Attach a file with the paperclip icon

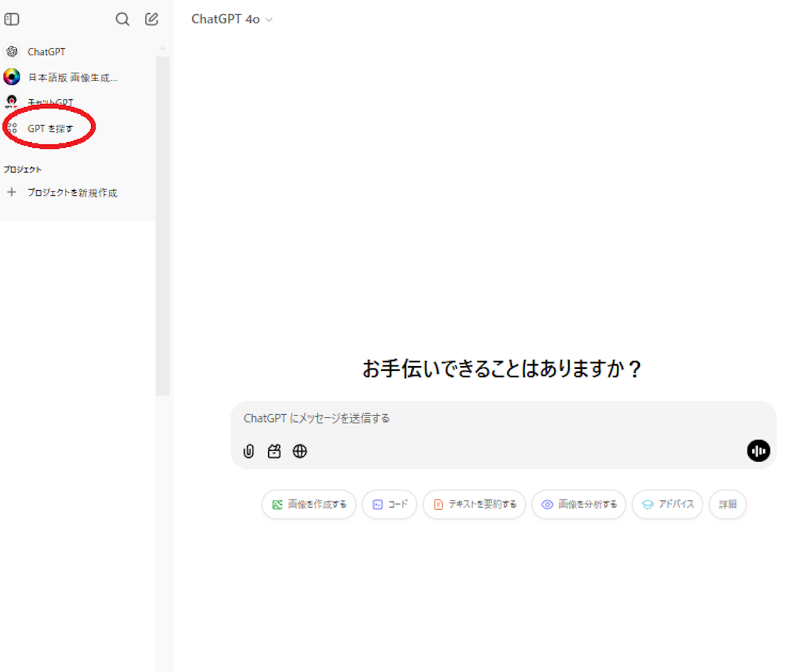tap(249, 451)
